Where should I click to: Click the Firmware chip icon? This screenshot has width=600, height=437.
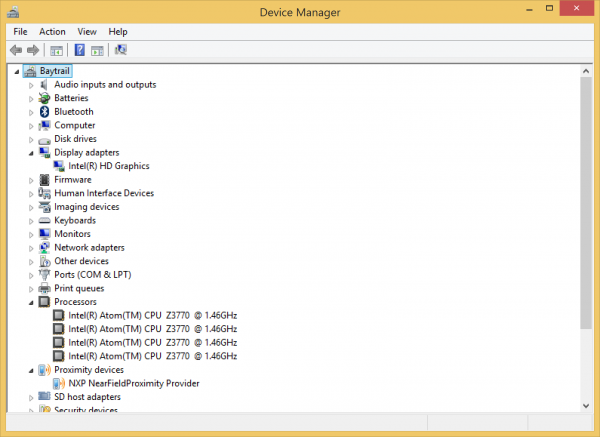44,179
